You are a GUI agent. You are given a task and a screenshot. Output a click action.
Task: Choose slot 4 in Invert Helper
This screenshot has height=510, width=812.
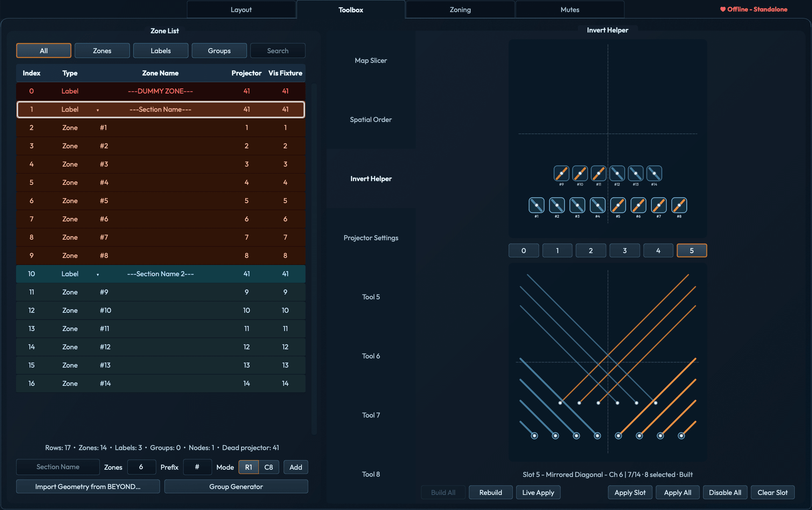pos(658,251)
